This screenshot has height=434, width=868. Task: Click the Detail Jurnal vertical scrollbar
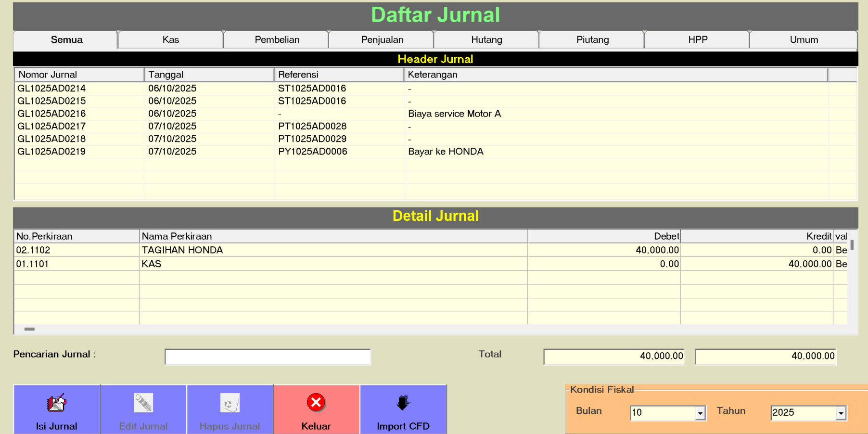pyautogui.click(x=852, y=279)
